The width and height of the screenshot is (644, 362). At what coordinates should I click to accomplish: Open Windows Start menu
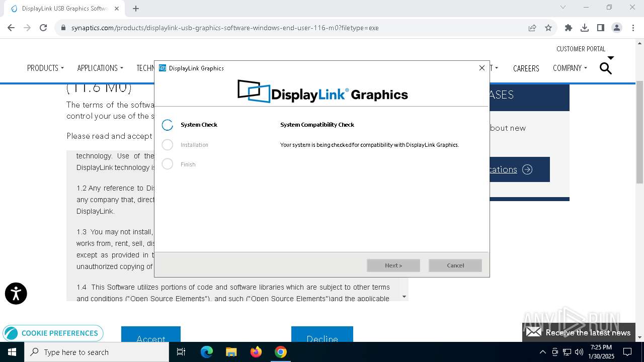pos(12,352)
